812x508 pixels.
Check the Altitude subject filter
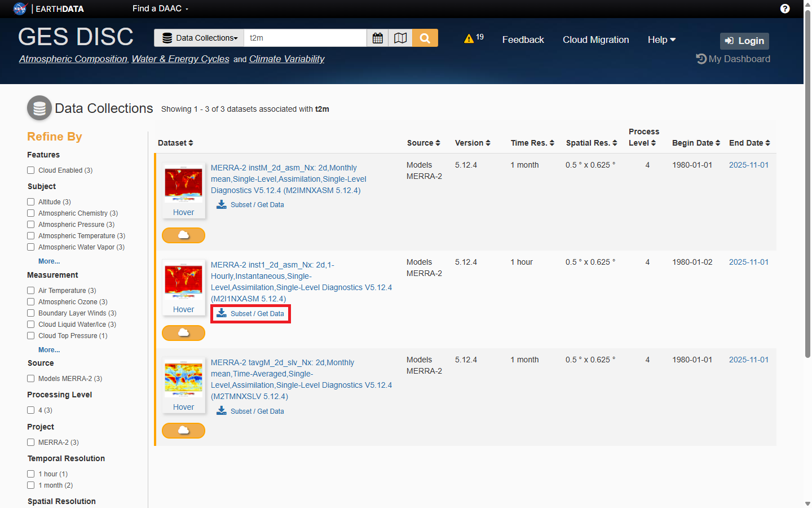pos(31,202)
